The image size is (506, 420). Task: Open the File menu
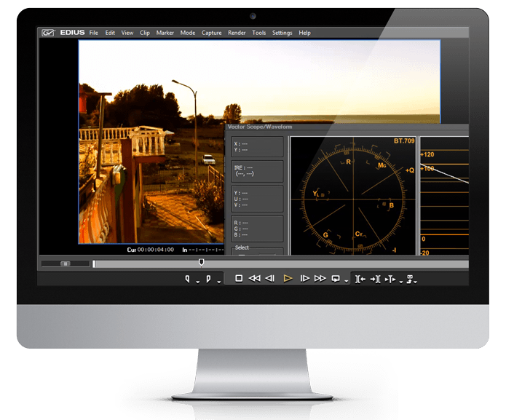(x=94, y=33)
